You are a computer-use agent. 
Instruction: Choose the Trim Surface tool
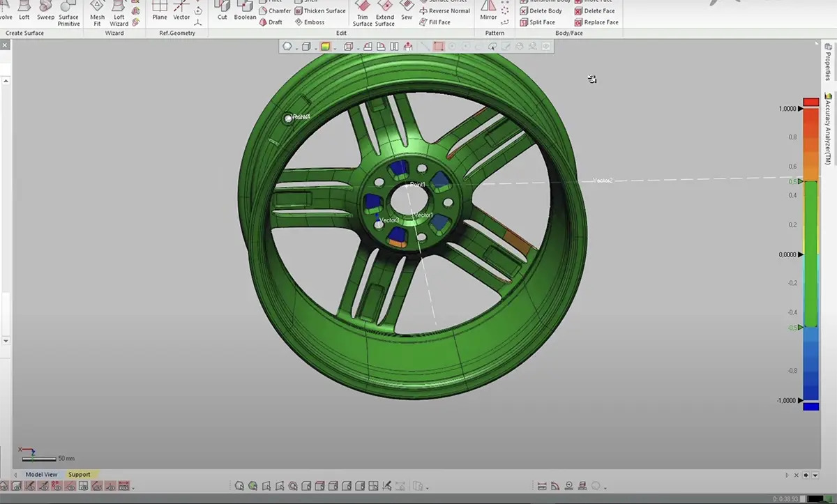(363, 12)
